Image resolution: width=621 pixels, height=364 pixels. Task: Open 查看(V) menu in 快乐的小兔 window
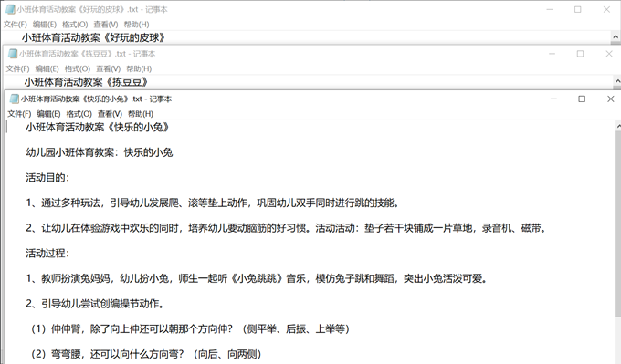110,114
